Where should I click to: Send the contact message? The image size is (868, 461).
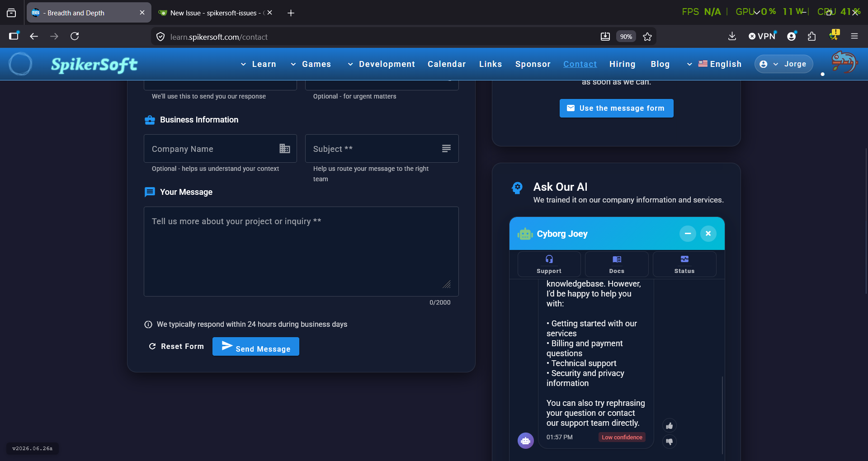(x=256, y=347)
